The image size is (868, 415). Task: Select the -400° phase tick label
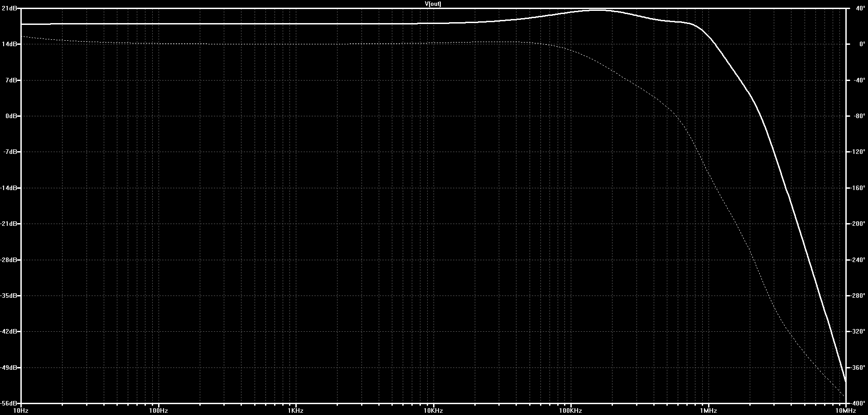pyautogui.click(x=858, y=403)
